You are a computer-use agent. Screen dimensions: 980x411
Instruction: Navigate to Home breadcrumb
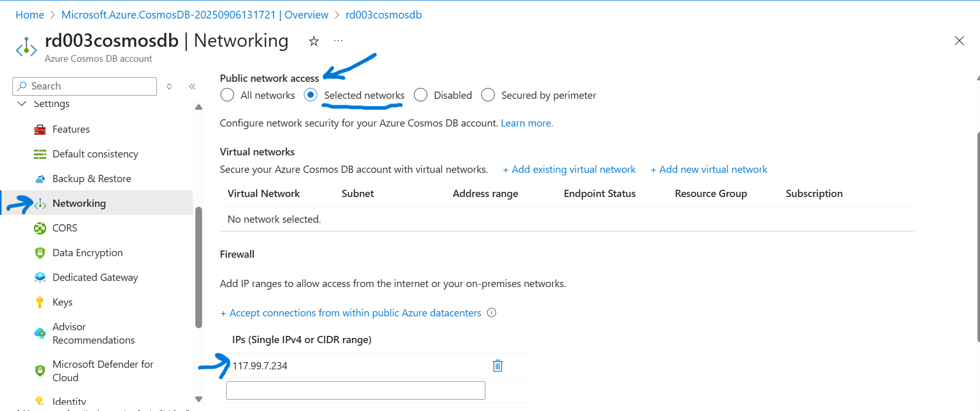pyautogui.click(x=30, y=15)
